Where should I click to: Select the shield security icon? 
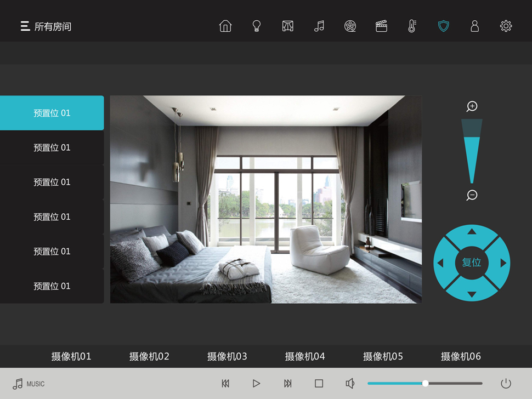point(444,26)
